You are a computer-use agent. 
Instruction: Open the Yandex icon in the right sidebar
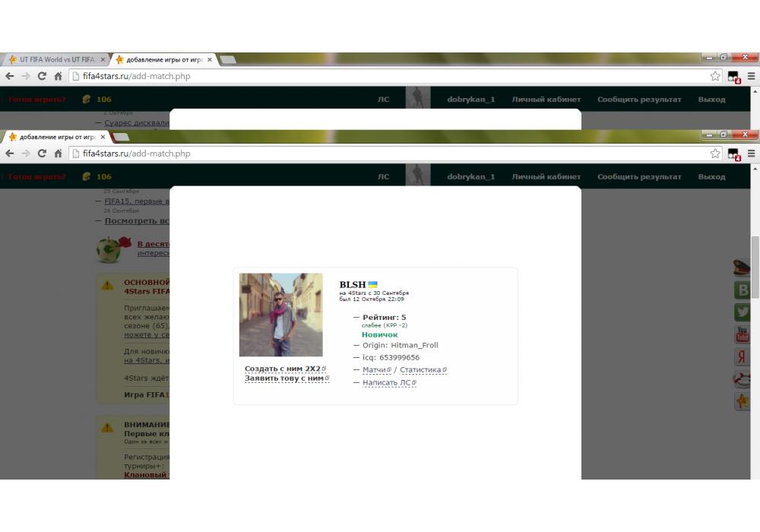[743, 357]
